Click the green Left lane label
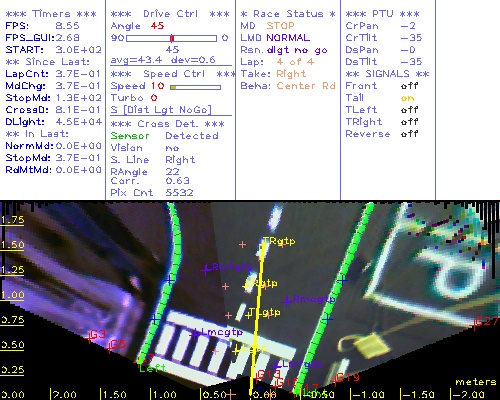Image resolution: width=500 pixels, height=400 pixels. pos(153,368)
